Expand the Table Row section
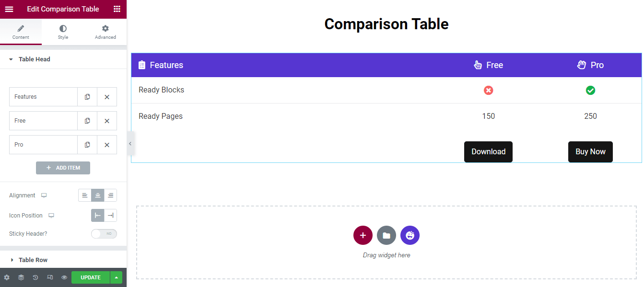This screenshot has height=287, width=644. [33, 260]
